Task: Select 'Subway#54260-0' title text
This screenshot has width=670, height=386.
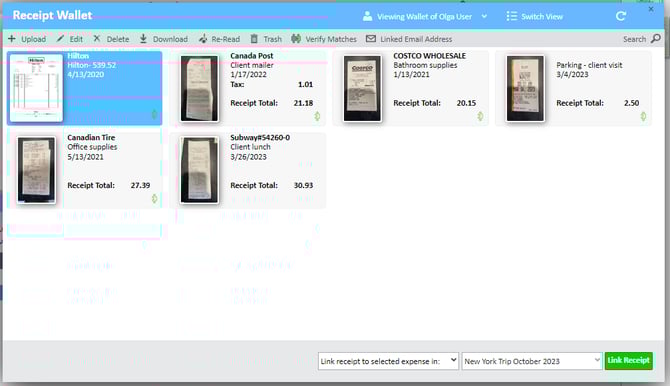Action: coord(260,137)
